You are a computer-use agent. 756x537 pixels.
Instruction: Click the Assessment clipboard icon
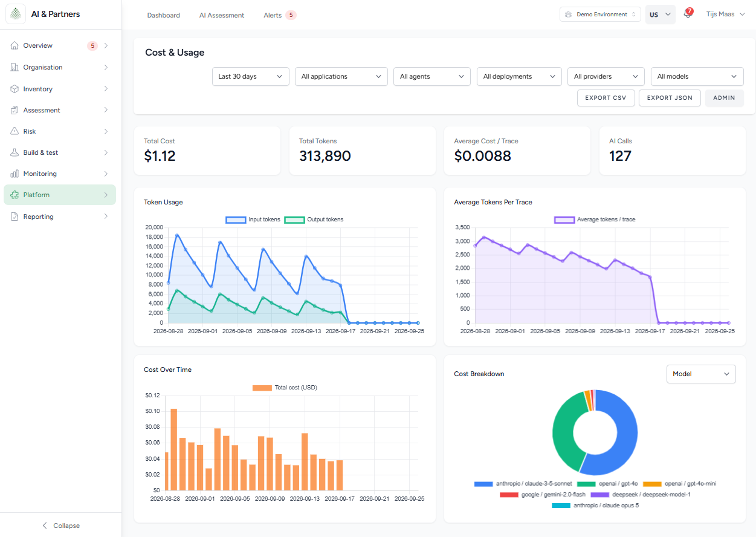(x=15, y=110)
